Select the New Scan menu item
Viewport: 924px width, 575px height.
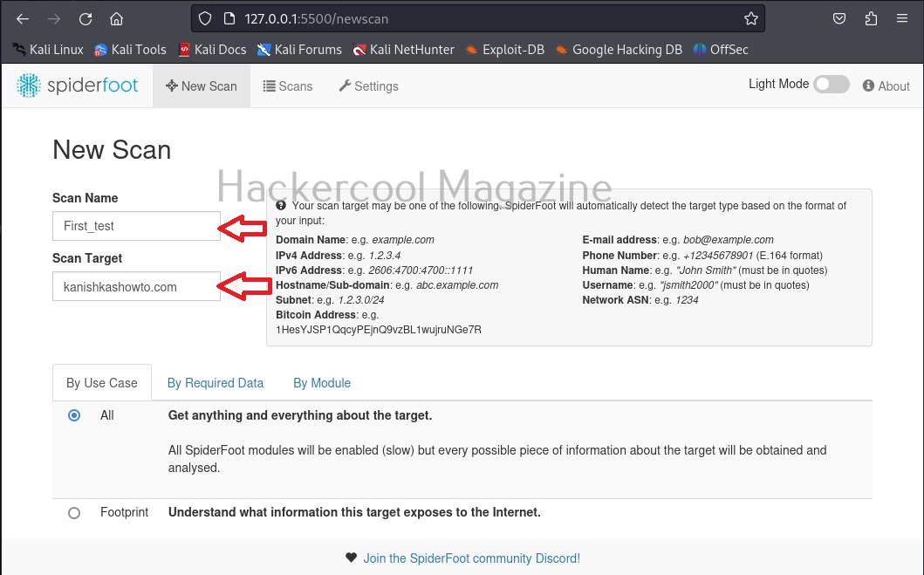(202, 86)
